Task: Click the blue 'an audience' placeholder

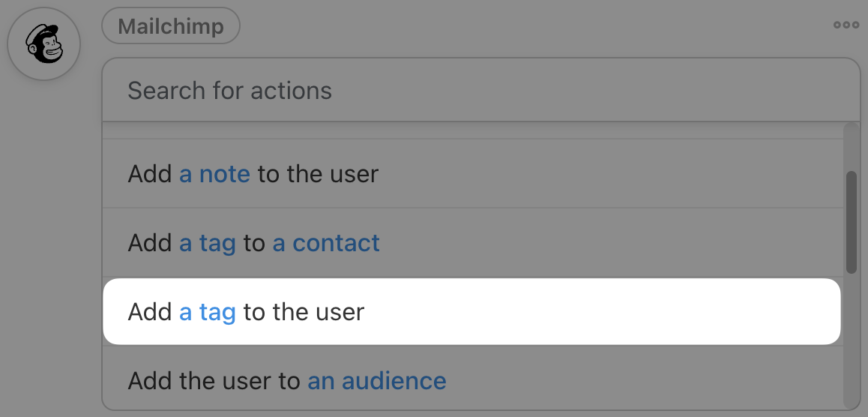Action: (377, 381)
